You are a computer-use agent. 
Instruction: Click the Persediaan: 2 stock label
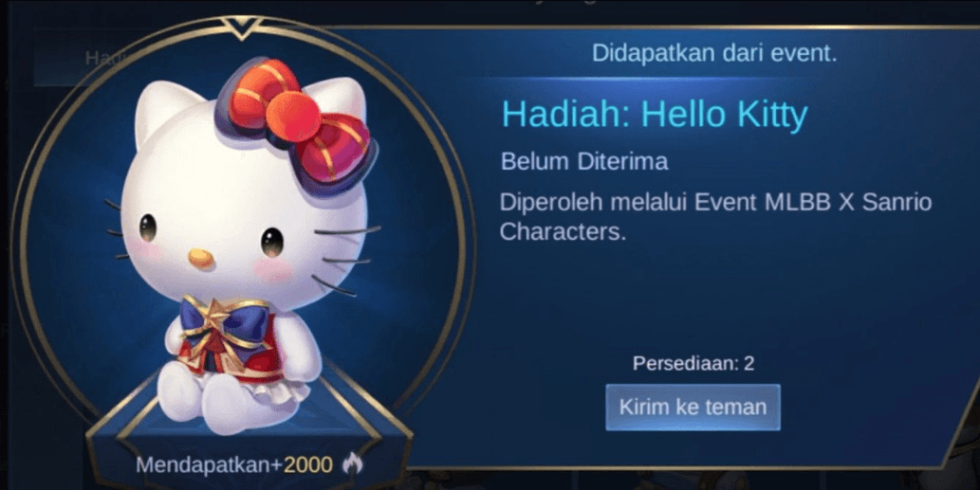coord(693,363)
